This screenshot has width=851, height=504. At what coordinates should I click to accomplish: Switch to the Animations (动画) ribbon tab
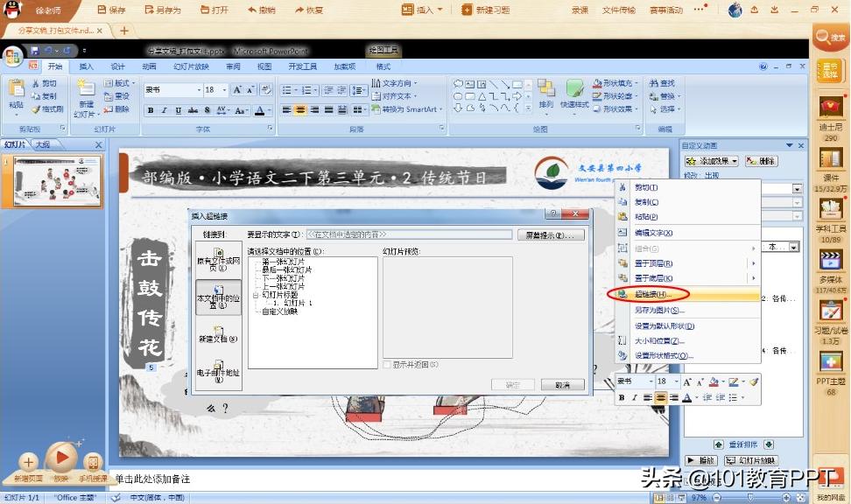point(149,66)
